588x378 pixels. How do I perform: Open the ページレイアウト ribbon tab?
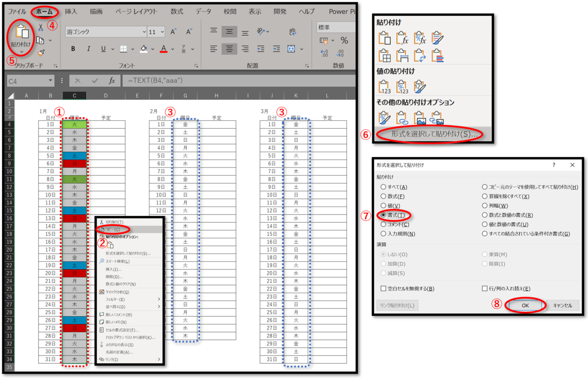tap(136, 11)
